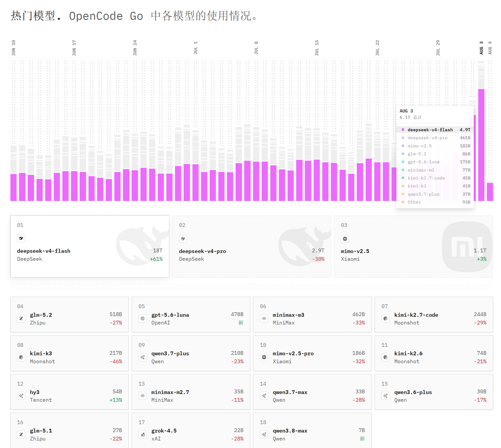Click the Moonshot icon beside kimi-k2.7-code

(x=385, y=319)
